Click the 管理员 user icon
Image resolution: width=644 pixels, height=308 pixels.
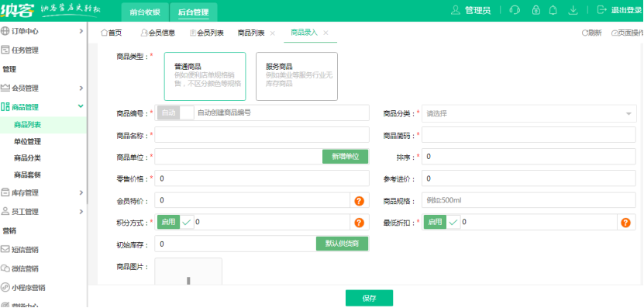455,10
